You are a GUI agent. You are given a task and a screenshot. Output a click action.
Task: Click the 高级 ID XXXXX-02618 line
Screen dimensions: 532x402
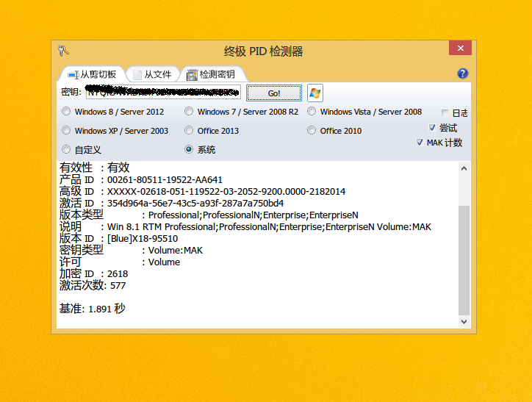203,192
